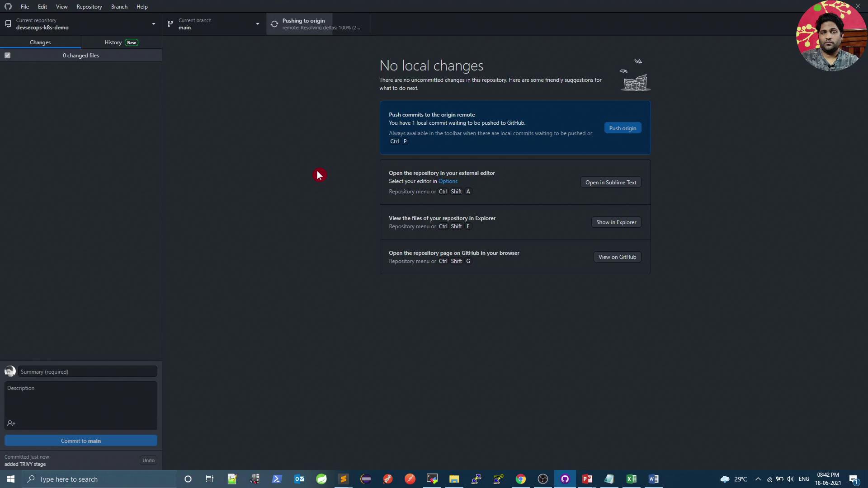Toggle the changed files select-all checkbox
This screenshot has width=868, height=488.
click(8, 55)
